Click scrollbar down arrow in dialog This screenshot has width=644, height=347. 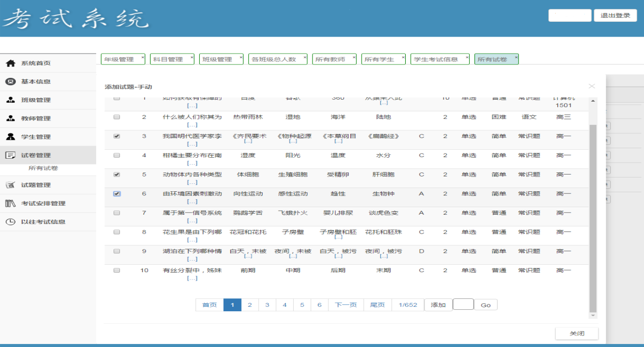593,315
